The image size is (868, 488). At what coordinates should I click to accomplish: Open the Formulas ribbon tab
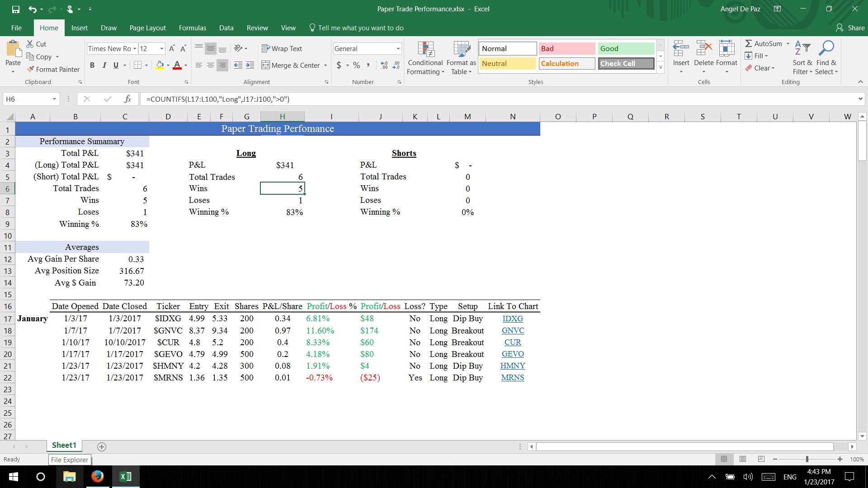pos(192,28)
